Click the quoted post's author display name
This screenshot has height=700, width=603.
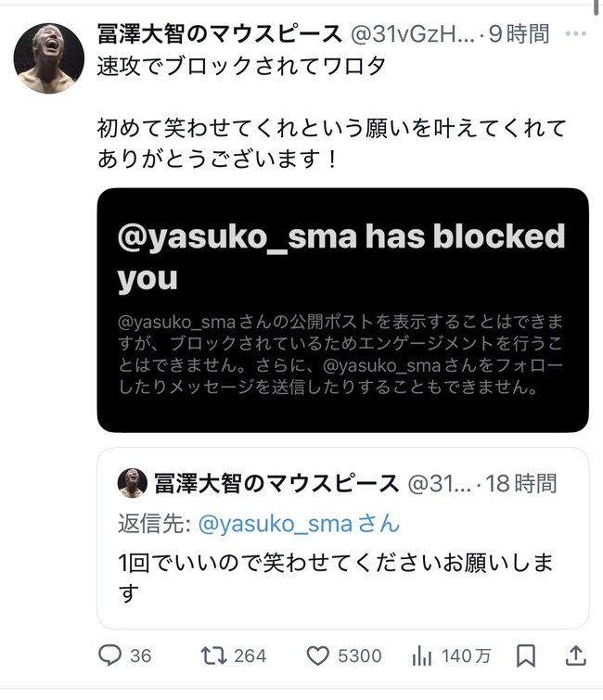(x=274, y=483)
